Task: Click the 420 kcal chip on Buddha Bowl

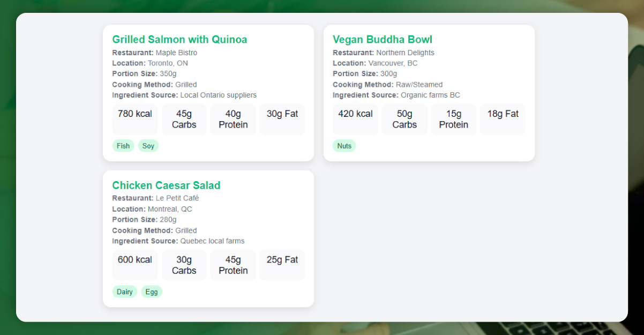Action: [355, 119]
